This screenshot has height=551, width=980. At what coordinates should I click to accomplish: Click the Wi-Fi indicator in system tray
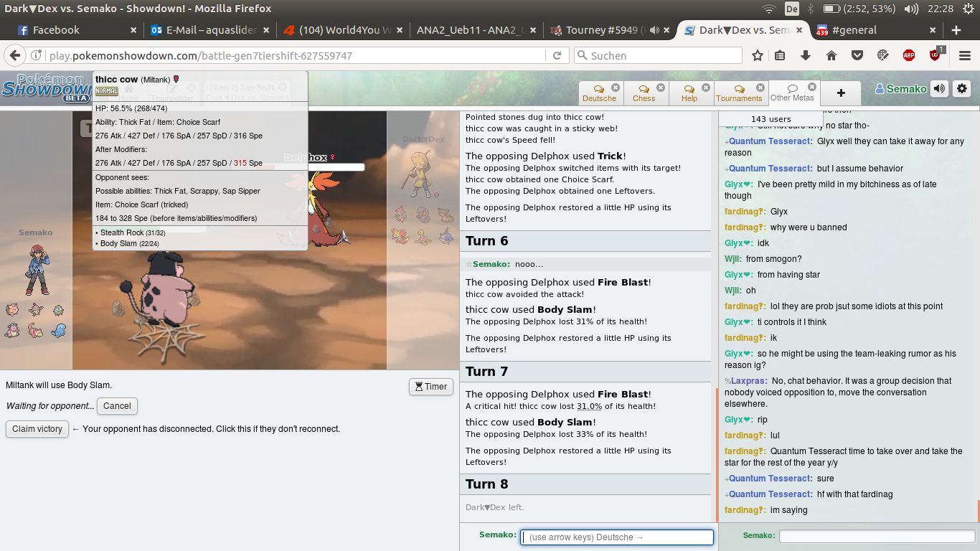click(x=769, y=9)
